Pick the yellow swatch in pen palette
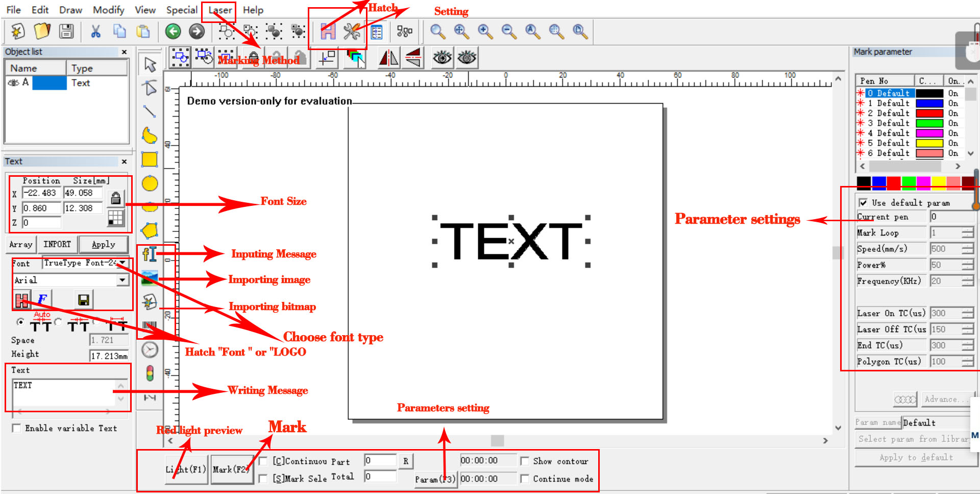The height and width of the screenshot is (494, 980). point(938,182)
